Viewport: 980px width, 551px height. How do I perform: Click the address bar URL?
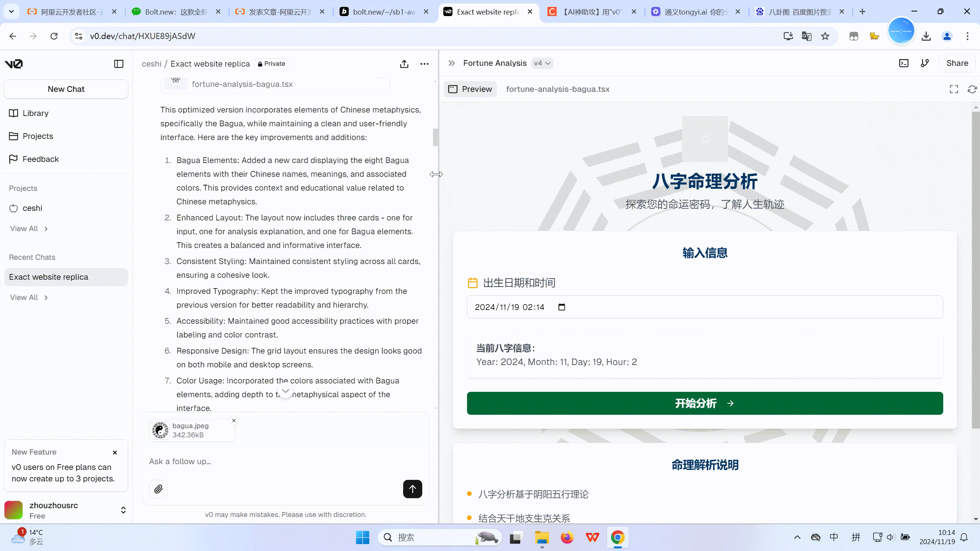click(x=142, y=36)
